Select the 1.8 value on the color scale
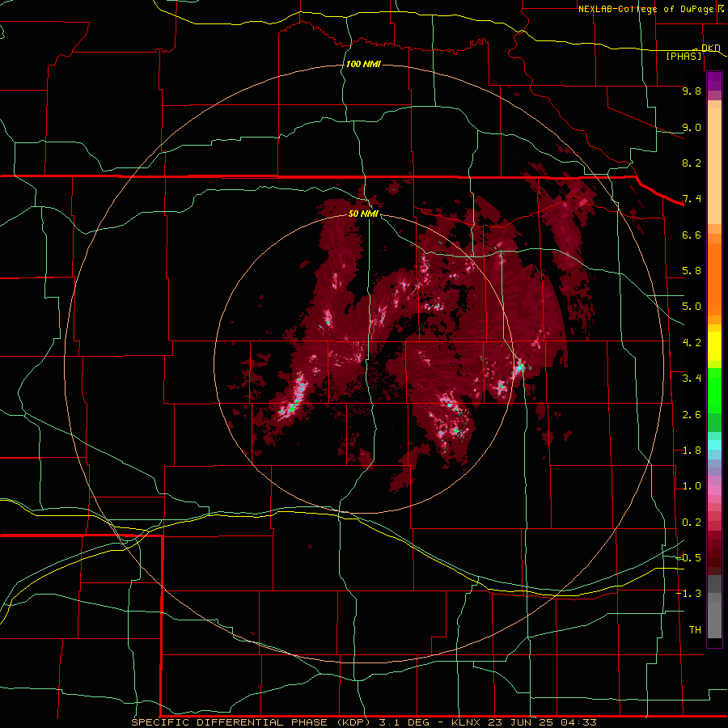Image resolution: width=728 pixels, height=728 pixels. point(692,451)
